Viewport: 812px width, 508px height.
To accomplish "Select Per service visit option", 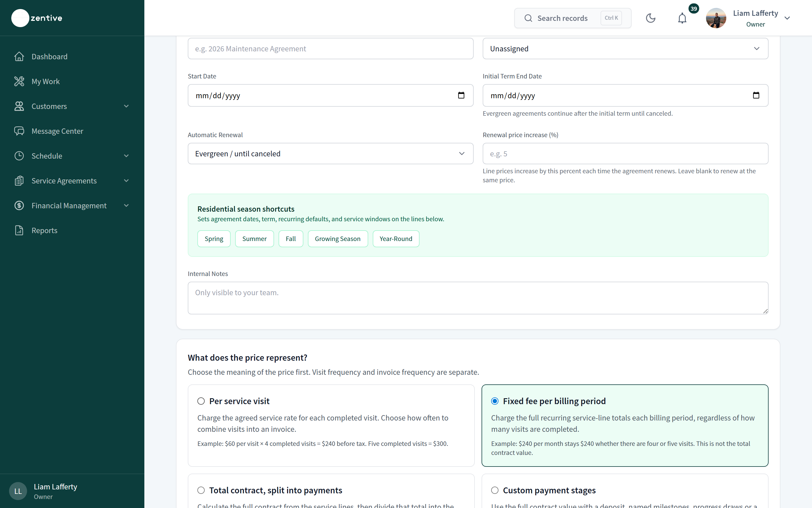I will click(x=201, y=401).
